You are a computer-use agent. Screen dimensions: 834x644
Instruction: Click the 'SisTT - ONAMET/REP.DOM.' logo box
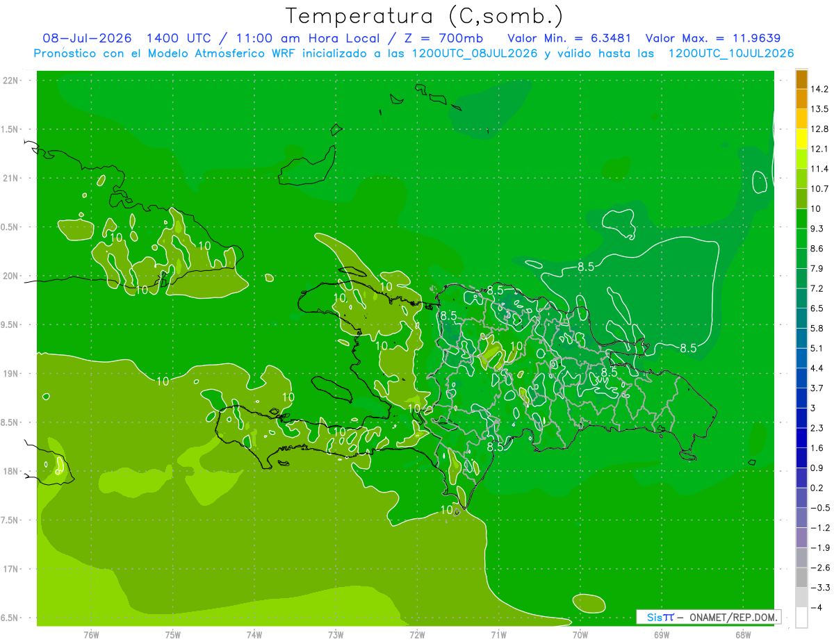(x=708, y=617)
